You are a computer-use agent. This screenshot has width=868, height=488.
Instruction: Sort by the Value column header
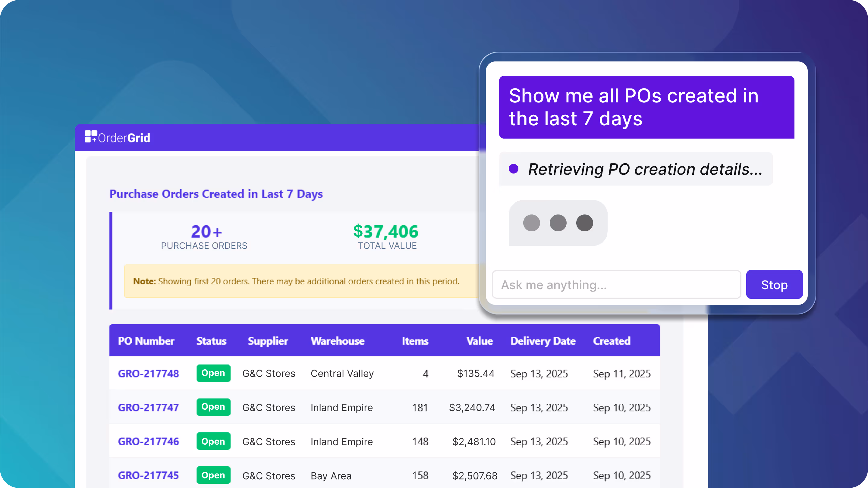[480, 341]
